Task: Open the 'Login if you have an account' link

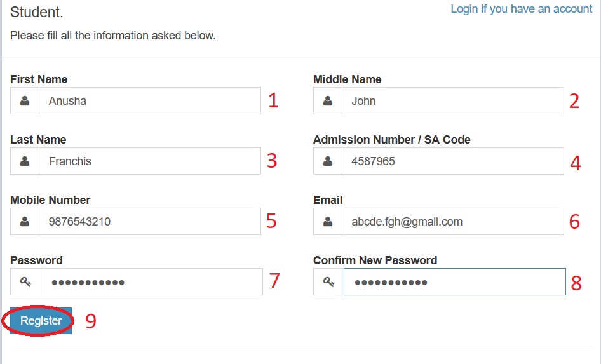Action: point(521,9)
